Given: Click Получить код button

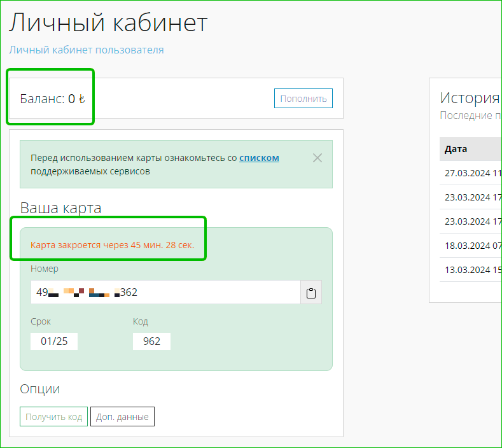Looking at the screenshot, I should 53,417.
